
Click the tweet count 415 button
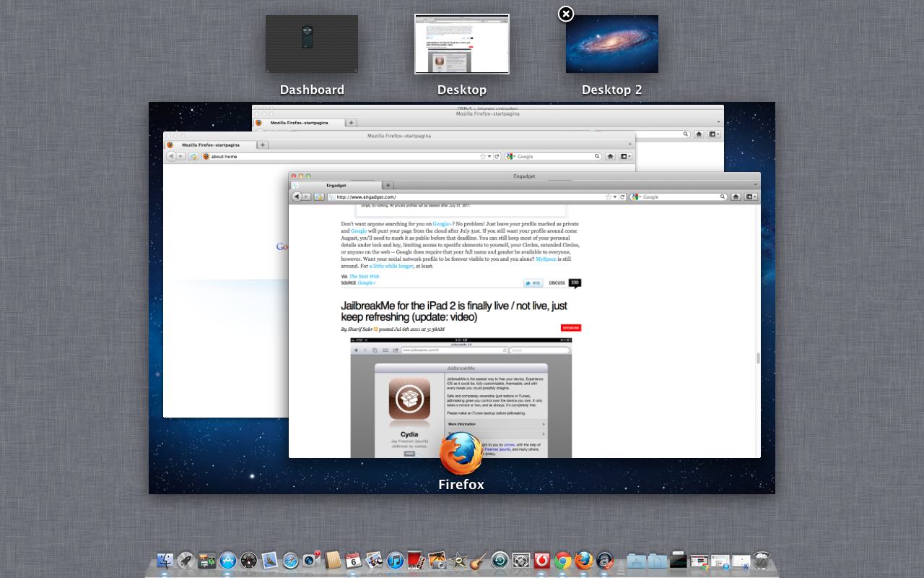click(x=533, y=283)
